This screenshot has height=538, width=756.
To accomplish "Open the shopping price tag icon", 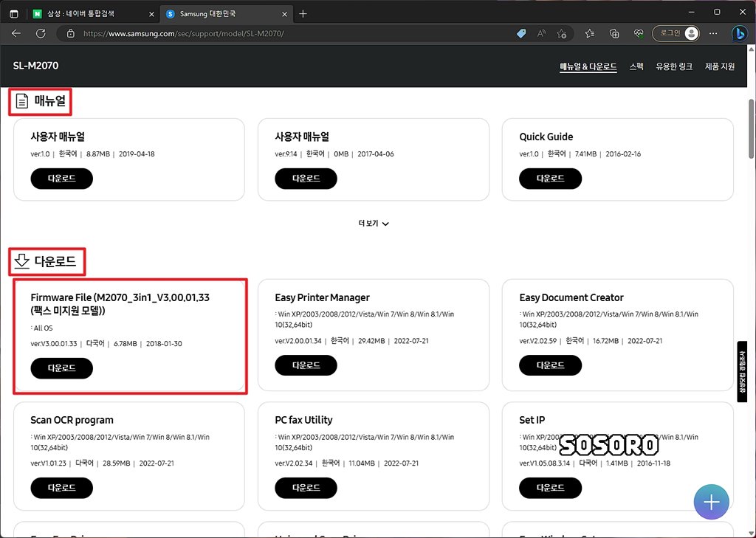I will click(x=521, y=33).
